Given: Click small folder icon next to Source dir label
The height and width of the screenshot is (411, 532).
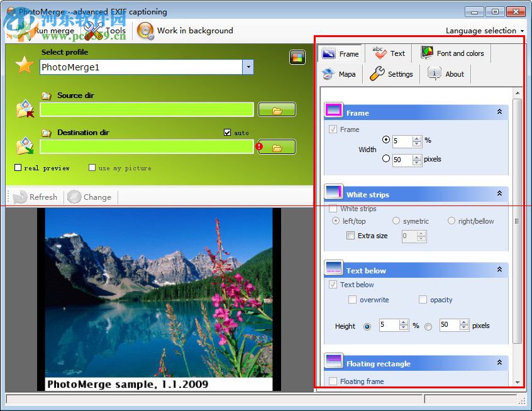Looking at the screenshot, I should pos(47,96).
